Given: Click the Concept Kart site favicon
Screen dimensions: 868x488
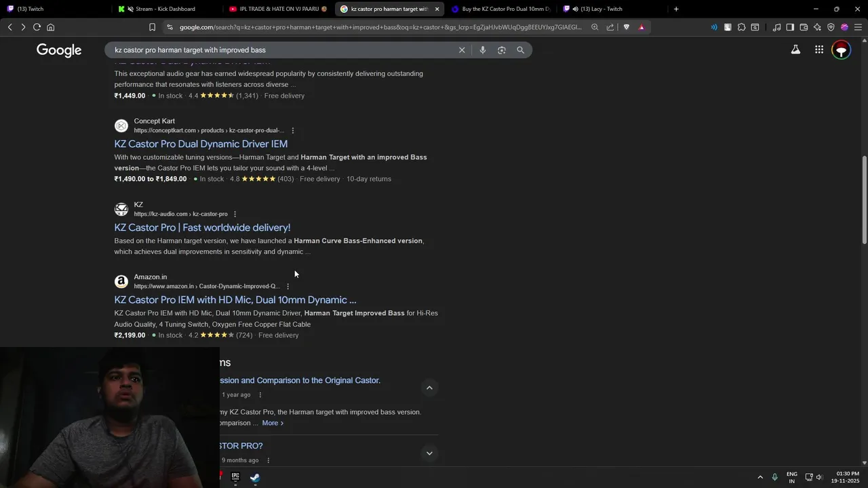Looking at the screenshot, I should point(121,125).
